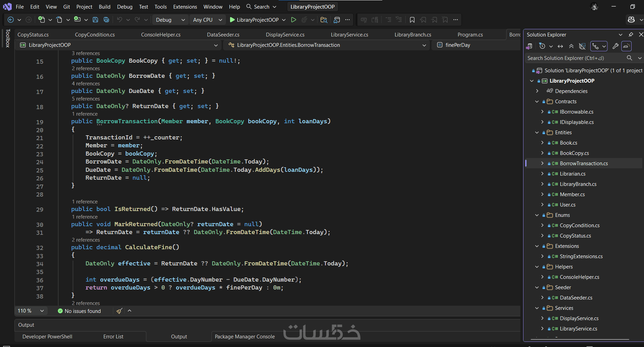Click the Hot Reload flame icon
Viewport: 644px width, 347px height.
304,20
